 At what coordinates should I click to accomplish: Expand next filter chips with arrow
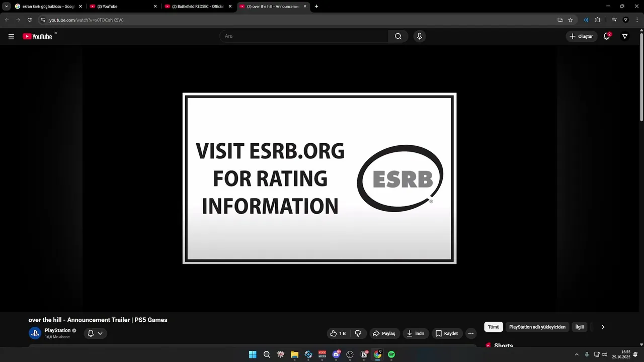click(x=603, y=327)
